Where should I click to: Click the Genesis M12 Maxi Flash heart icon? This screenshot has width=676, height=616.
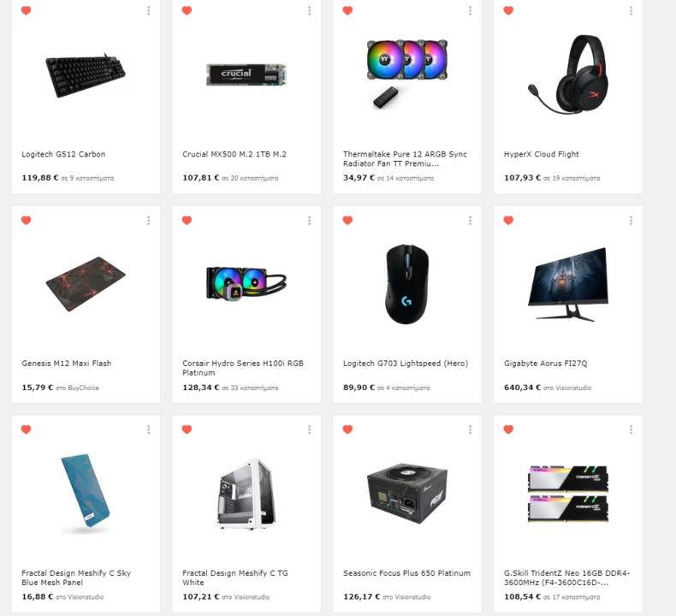point(27,220)
